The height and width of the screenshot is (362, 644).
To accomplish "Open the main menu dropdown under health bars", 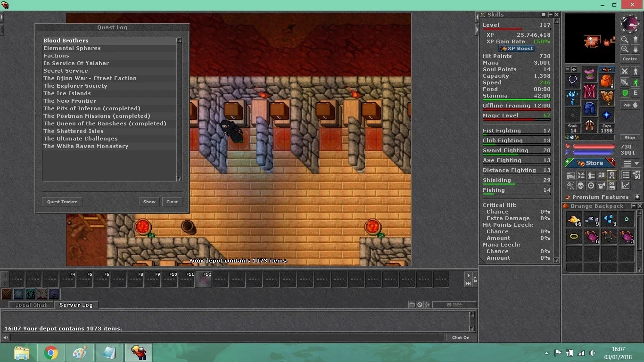I will tap(631, 163).
